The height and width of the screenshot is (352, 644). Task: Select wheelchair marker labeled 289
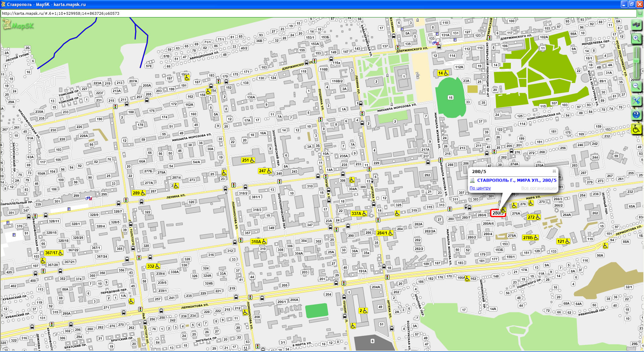coord(139,193)
